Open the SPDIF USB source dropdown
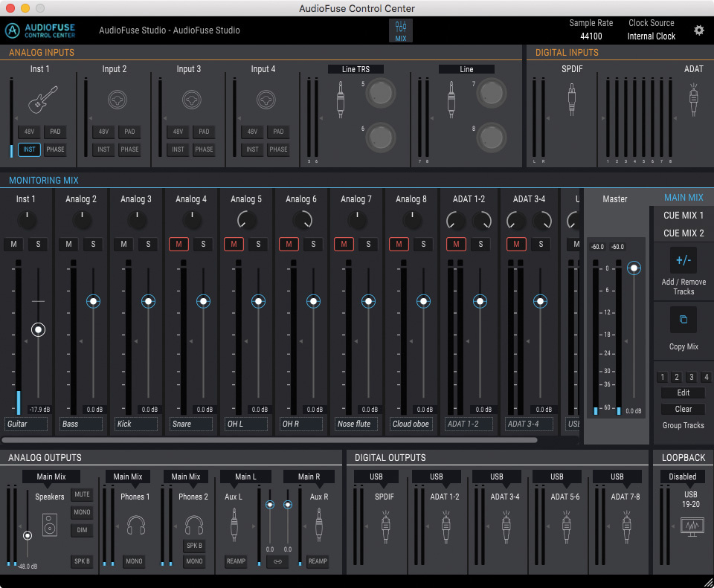This screenshot has width=714, height=588. (376, 476)
